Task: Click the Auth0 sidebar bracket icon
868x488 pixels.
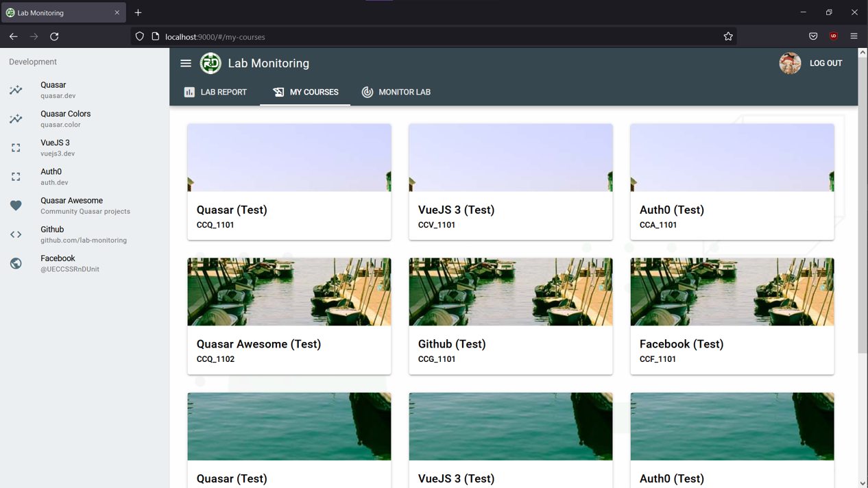Action: (16, 177)
